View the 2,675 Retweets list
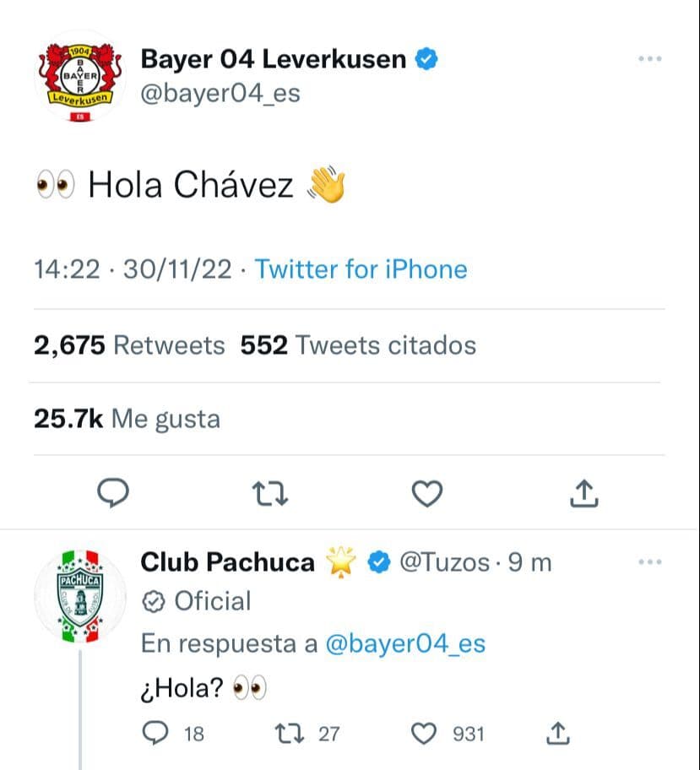 129,345
